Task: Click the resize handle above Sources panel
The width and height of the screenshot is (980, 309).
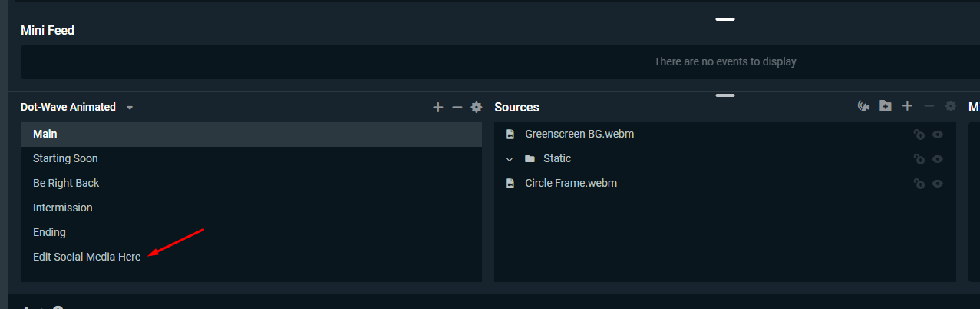Action: (725, 95)
